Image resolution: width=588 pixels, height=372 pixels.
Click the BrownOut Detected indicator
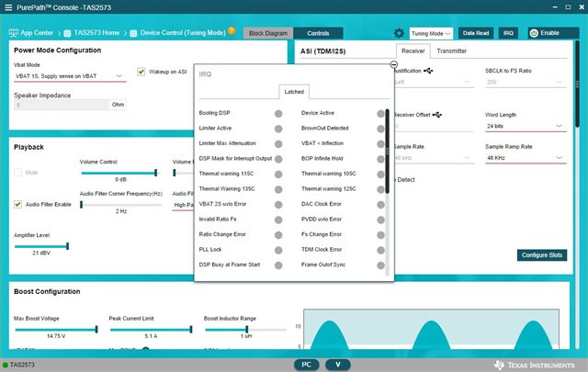tap(380, 129)
